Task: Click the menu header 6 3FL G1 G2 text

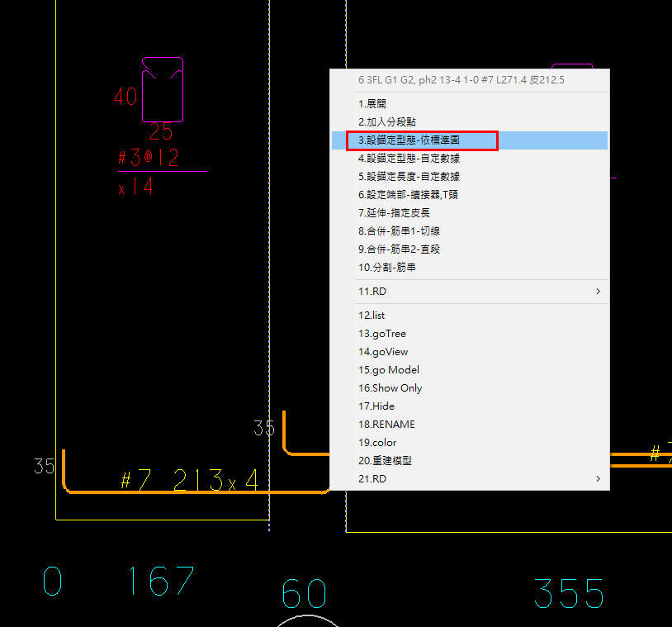Action: point(461,80)
